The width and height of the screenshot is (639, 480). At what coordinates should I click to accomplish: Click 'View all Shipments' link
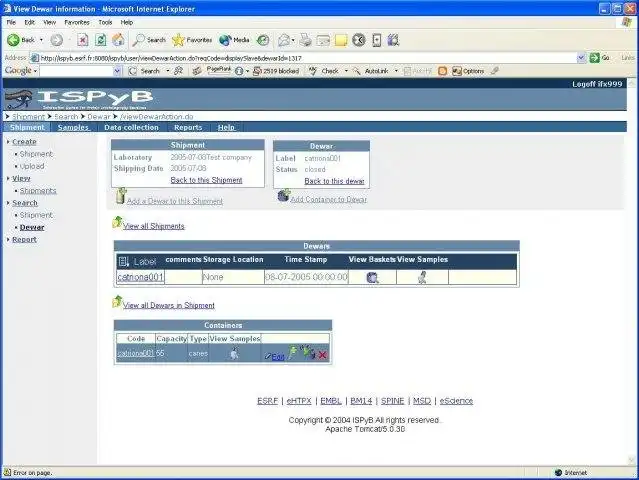click(154, 226)
